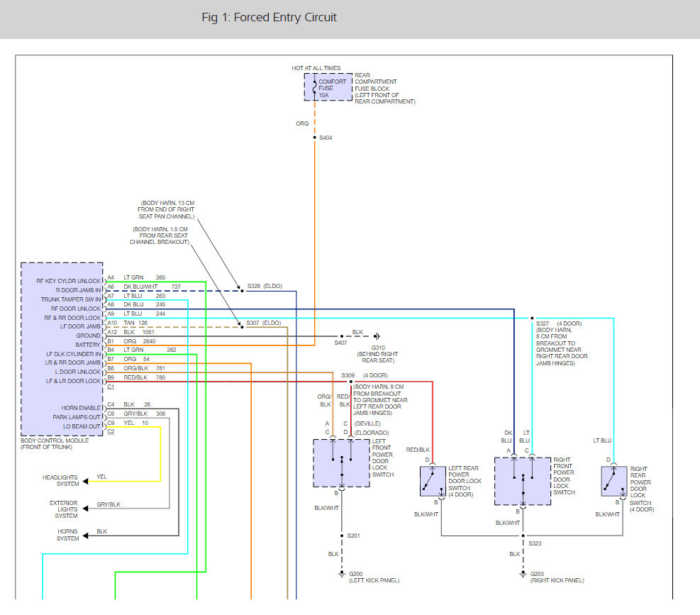Click the Right Rear Power Door Lock Switch symbol
Viewport: 700px width, 615px height.
(x=613, y=481)
